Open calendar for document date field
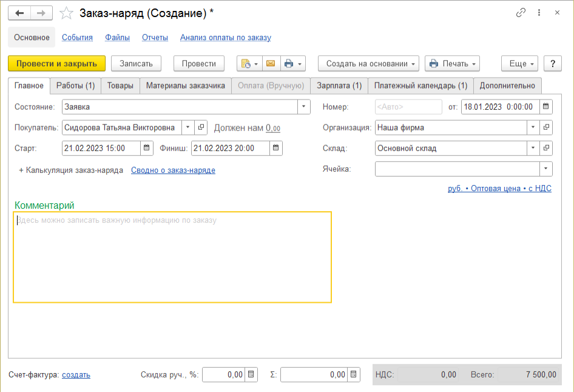This screenshot has width=574, height=392. tap(546, 107)
